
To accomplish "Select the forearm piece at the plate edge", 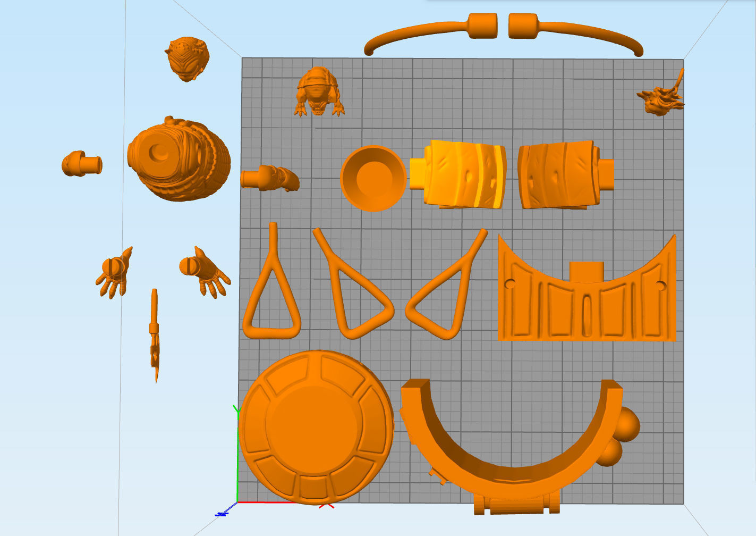I will pyautogui.click(x=270, y=178).
